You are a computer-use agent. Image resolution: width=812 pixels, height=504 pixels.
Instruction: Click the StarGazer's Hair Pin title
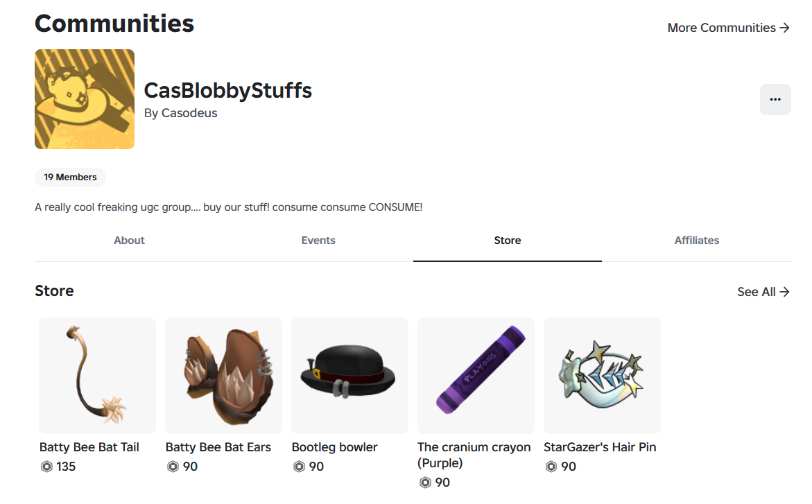(600, 447)
